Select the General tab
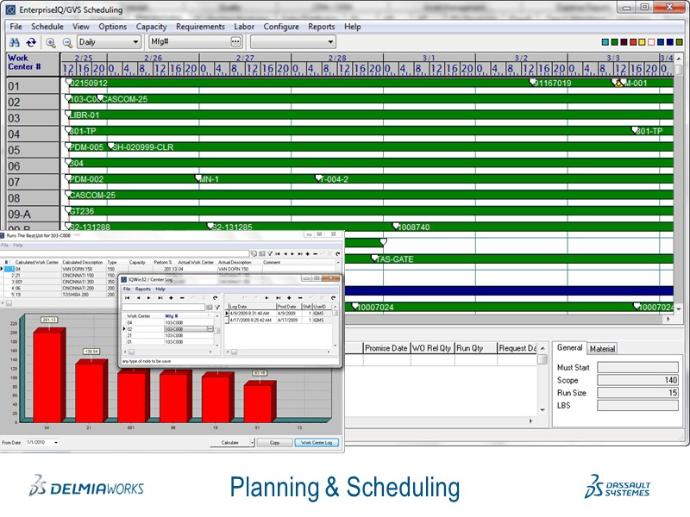690x517 pixels. tap(570, 348)
